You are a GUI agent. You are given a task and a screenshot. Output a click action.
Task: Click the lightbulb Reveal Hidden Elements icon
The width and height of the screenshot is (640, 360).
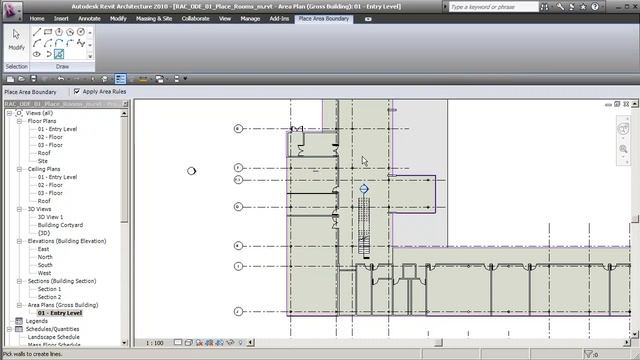coord(240,342)
